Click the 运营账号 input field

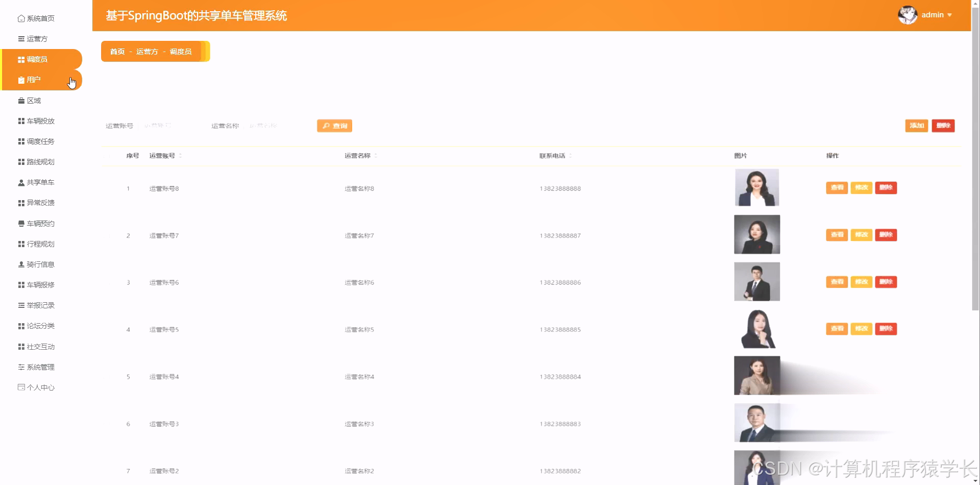(163, 125)
